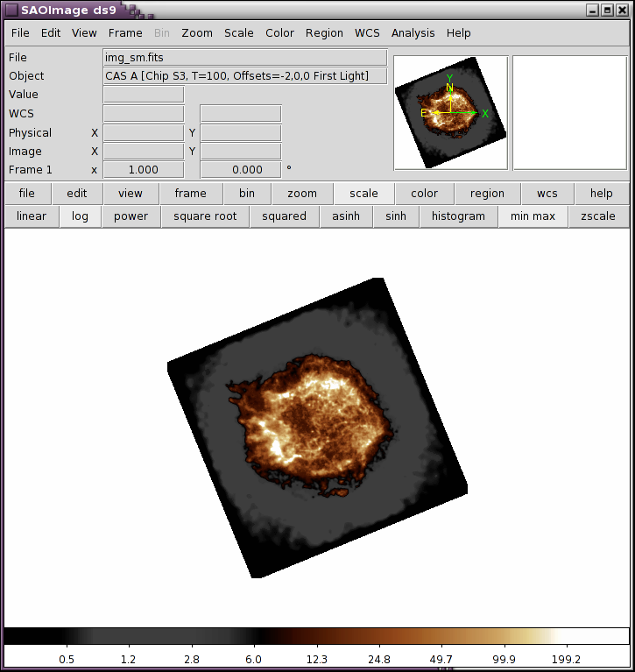635x672 pixels.
Task: Switch to the wcs button bar tab
Action: pyautogui.click(x=547, y=194)
